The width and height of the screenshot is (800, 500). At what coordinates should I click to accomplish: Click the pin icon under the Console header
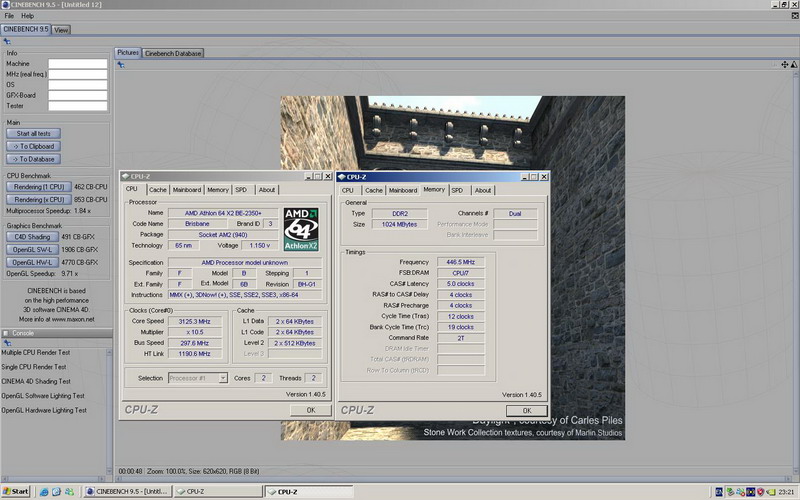click(7, 343)
